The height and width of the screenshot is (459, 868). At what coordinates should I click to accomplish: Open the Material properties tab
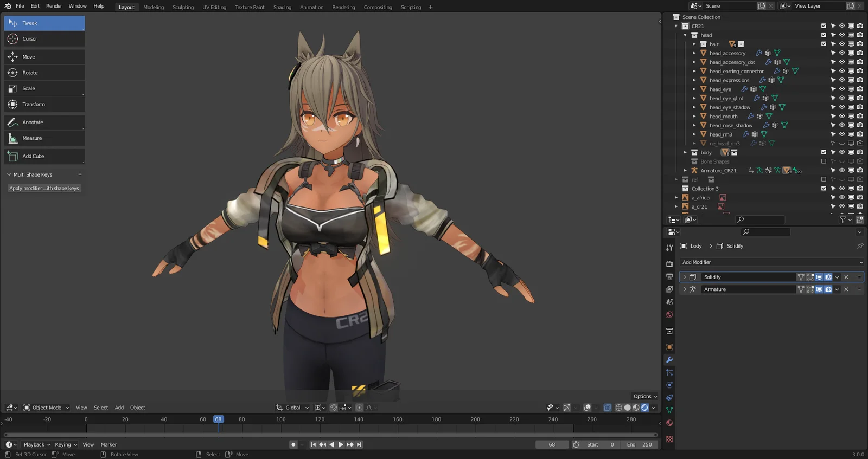coord(669,423)
